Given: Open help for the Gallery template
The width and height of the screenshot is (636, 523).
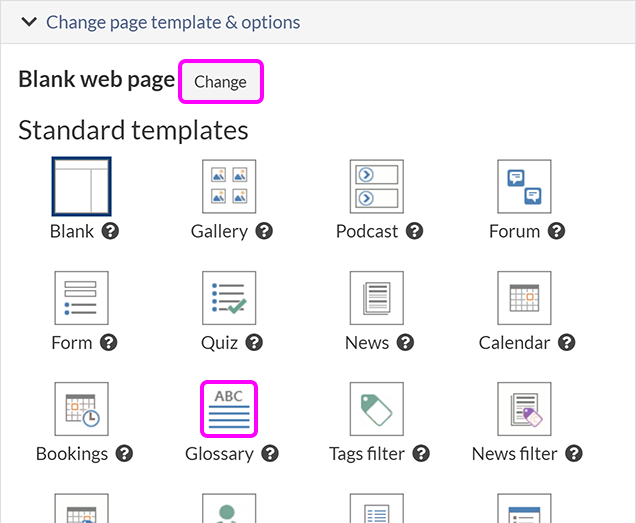Looking at the screenshot, I should point(264,231).
